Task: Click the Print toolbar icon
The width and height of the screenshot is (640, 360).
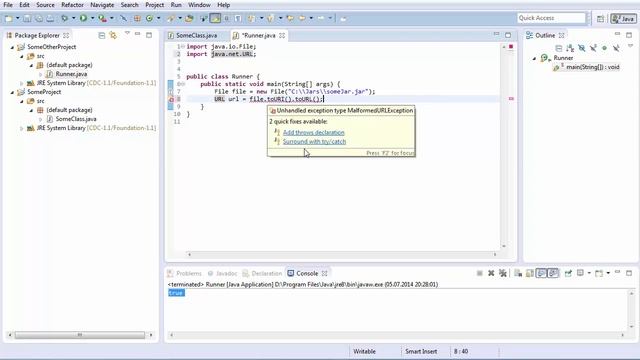Action: point(50,18)
